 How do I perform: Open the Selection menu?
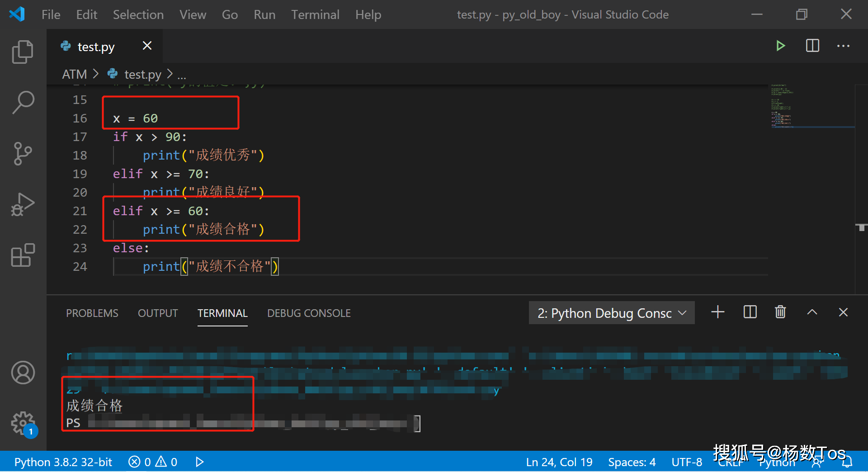[x=138, y=14]
